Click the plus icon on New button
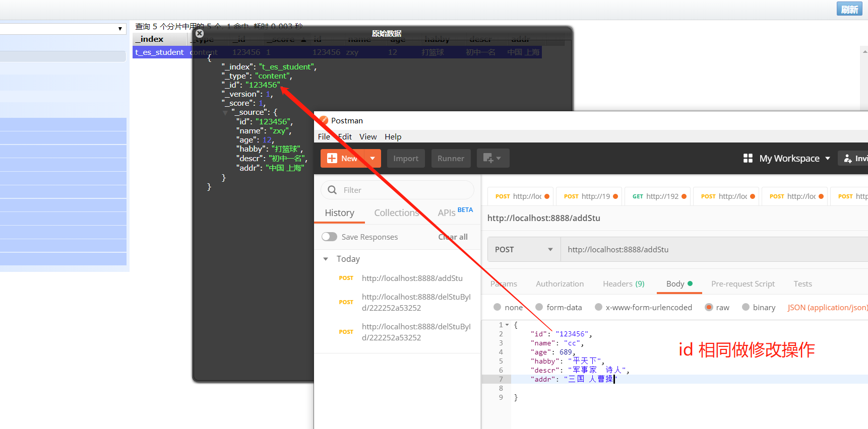The width and height of the screenshot is (868, 429). [332, 158]
